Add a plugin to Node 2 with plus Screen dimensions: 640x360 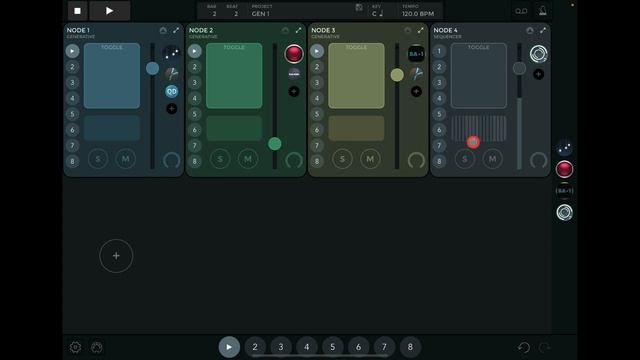294,91
